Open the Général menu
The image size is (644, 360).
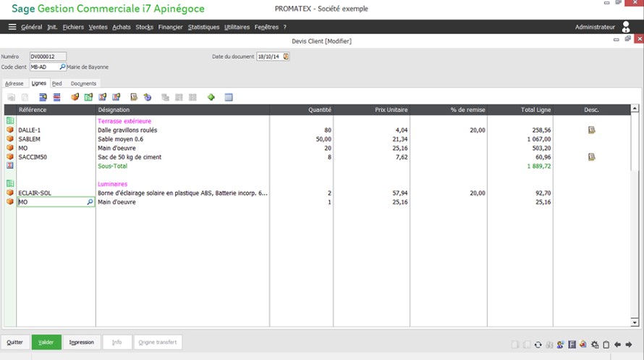tap(32, 27)
